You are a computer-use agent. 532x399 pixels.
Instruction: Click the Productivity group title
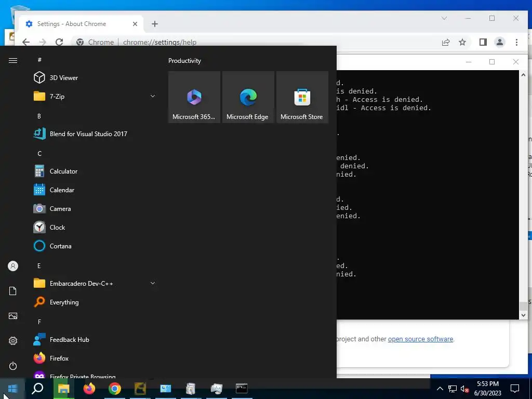184,61
